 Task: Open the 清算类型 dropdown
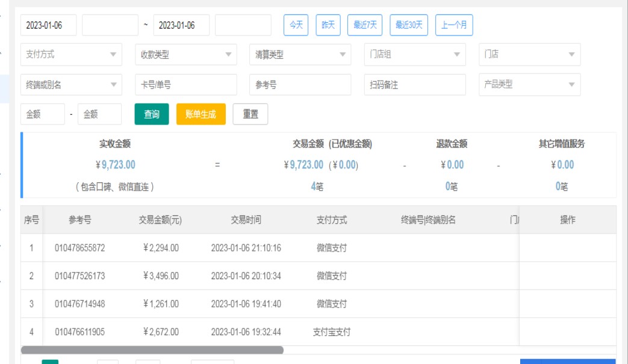pyautogui.click(x=300, y=54)
